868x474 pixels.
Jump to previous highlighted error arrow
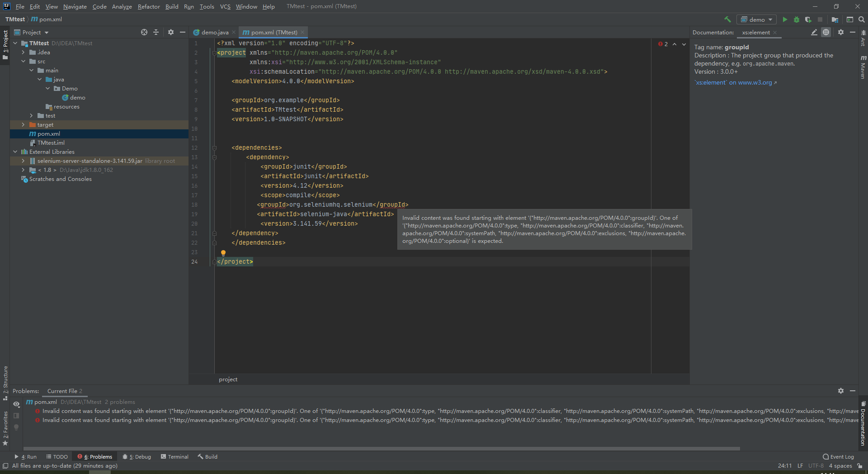pos(675,44)
